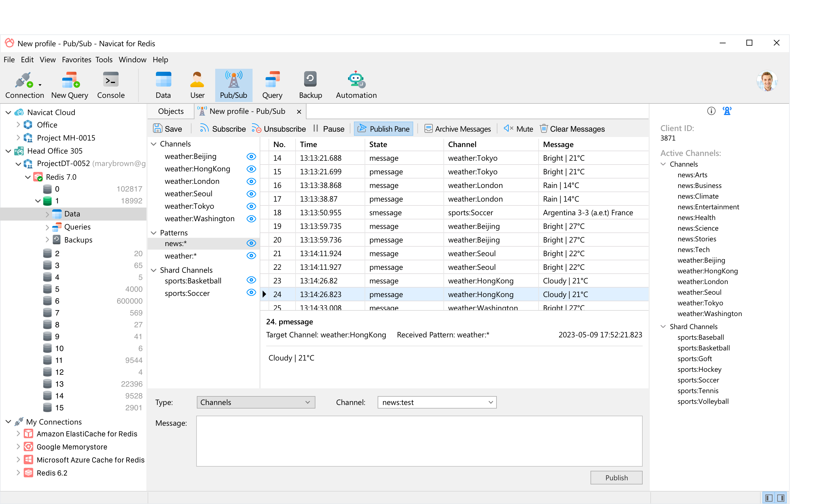
Task: Select Google Memorystore connection
Action: click(72, 447)
